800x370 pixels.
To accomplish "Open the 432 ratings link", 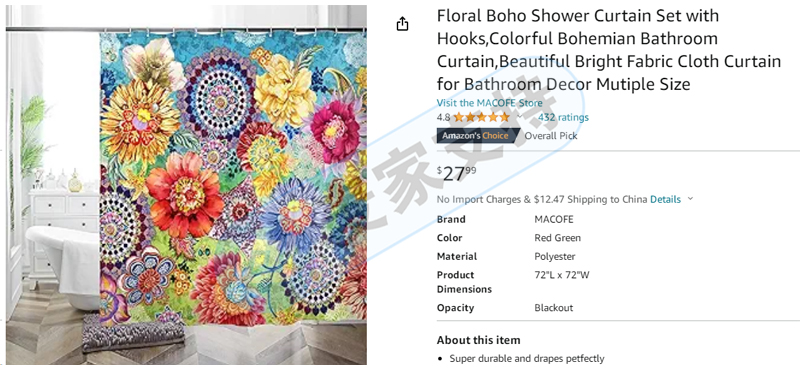I will pyautogui.click(x=563, y=118).
